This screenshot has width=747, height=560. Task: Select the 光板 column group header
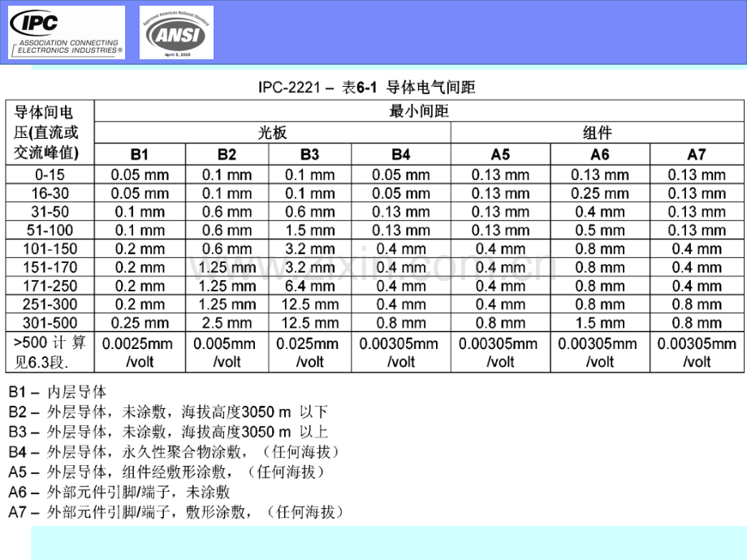(272, 133)
